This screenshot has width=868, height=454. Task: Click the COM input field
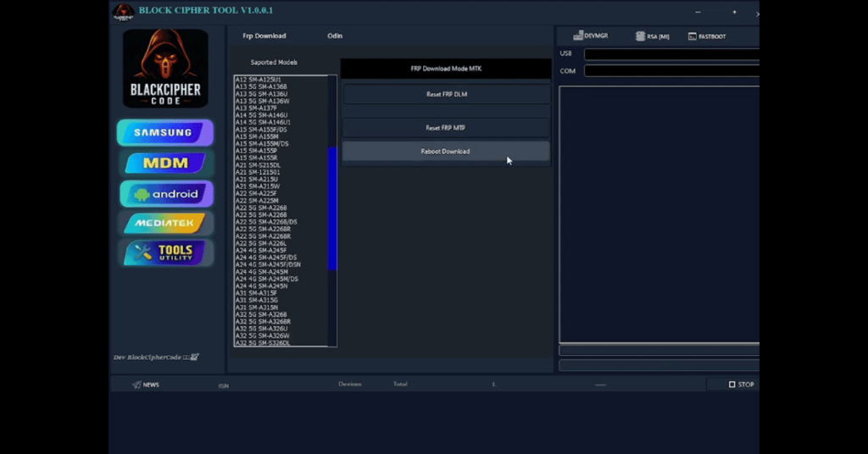click(672, 71)
